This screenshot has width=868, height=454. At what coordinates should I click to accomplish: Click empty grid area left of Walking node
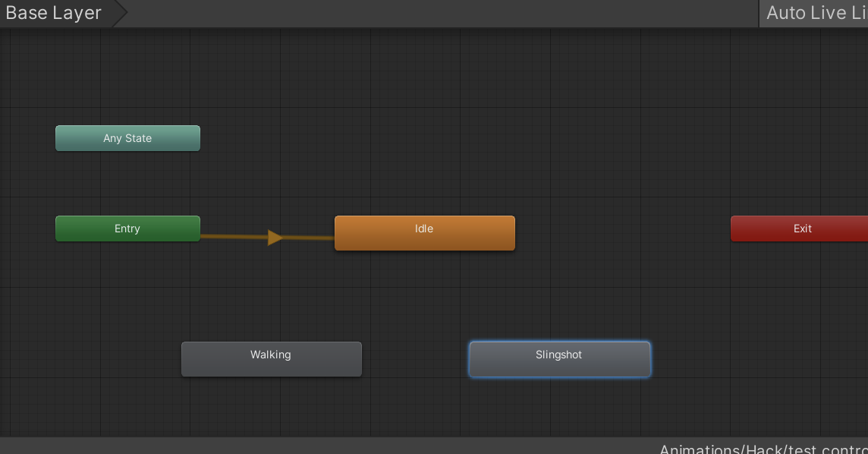pos(91,358)
